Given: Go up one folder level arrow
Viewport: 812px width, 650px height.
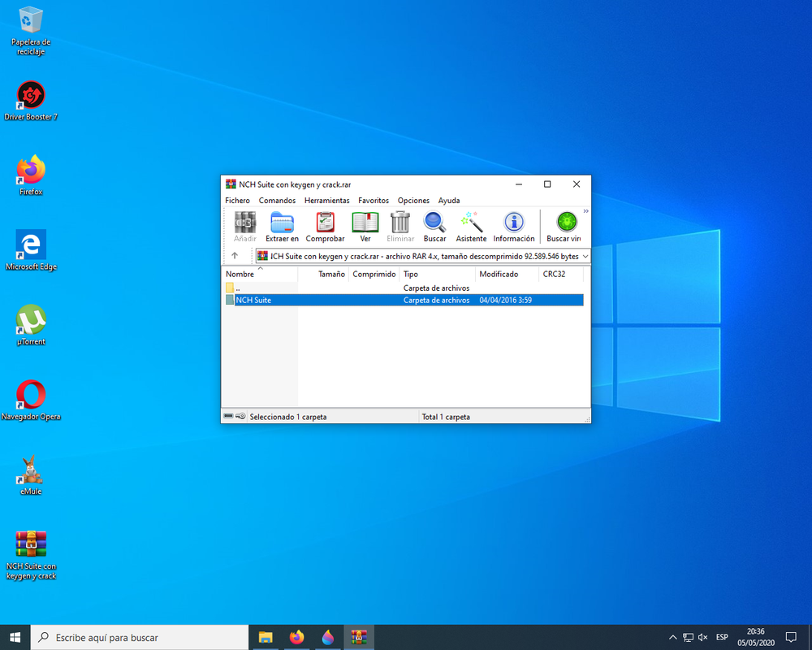Looking at the screenshot, I should click(235, 256).
